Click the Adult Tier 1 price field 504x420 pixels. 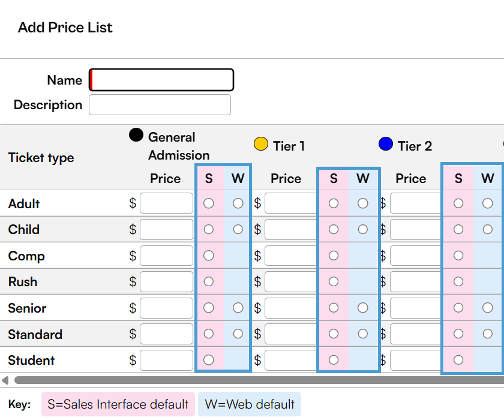click(x=291, y=203)
